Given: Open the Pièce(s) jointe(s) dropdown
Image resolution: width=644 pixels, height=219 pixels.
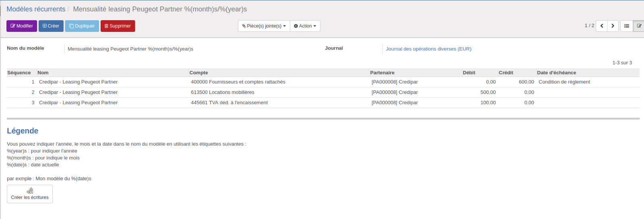Looking at the screenshot, I should (x=264, y=26).
